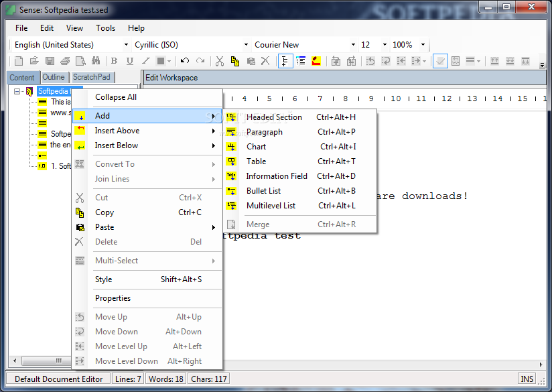Toggle the tree structure view toolbar button
The height and width of the screenshot is (392, 552).
coord(285,61)
